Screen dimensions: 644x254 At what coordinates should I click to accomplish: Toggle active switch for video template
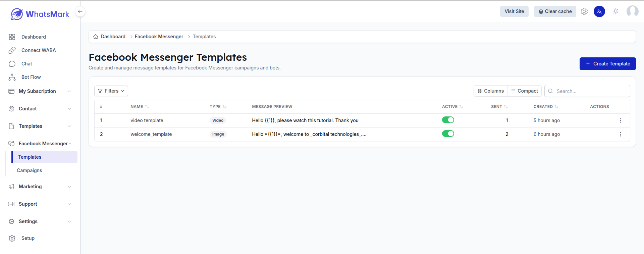[448, 120]
